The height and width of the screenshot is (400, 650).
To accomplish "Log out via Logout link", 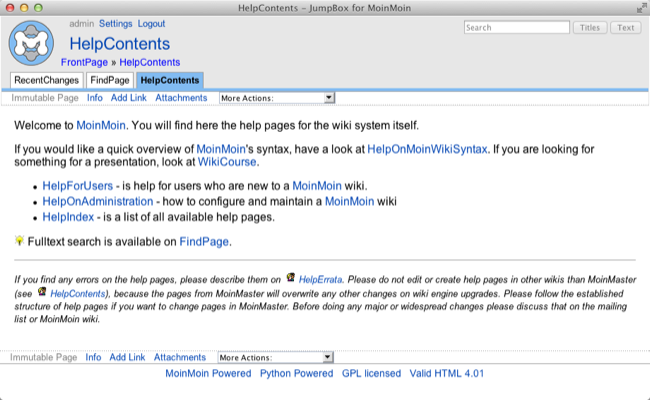I will point(151,24).
